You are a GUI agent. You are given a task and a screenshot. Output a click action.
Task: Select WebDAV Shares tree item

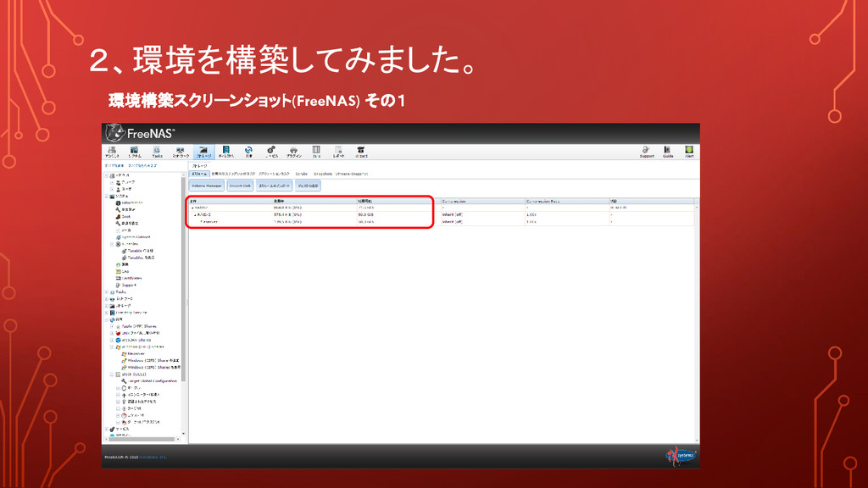click(x=133, y=340)
